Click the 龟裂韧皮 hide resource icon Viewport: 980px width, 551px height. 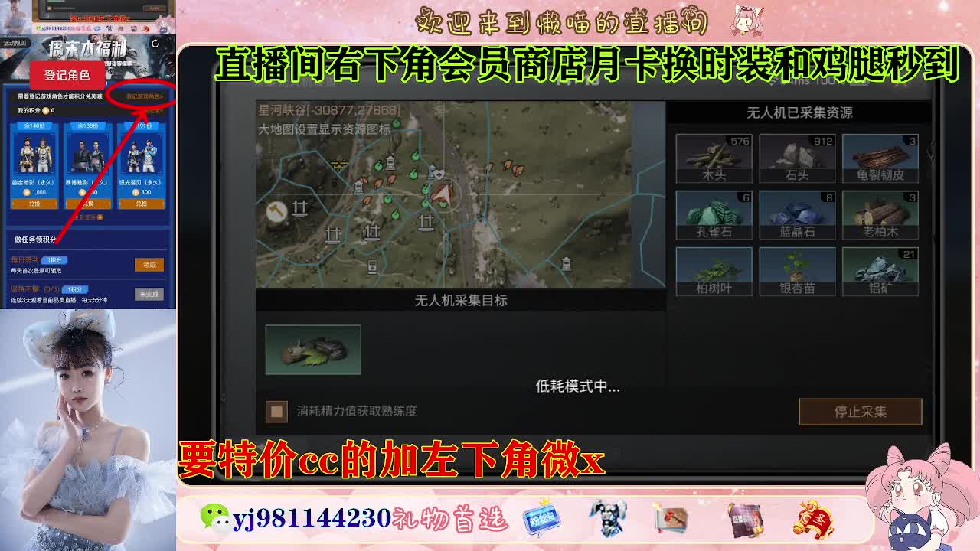point(880,157)
